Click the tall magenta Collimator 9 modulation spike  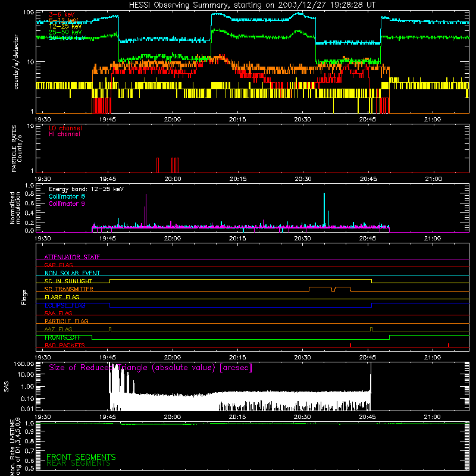[146, 211]
